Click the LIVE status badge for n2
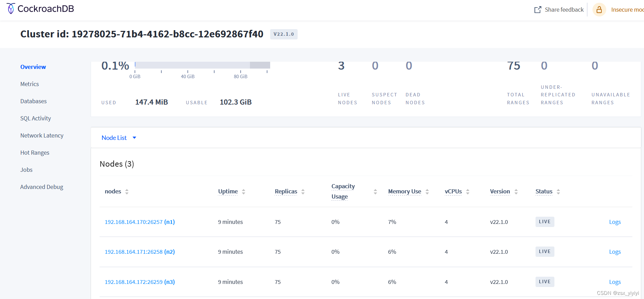 pos(545,252)
